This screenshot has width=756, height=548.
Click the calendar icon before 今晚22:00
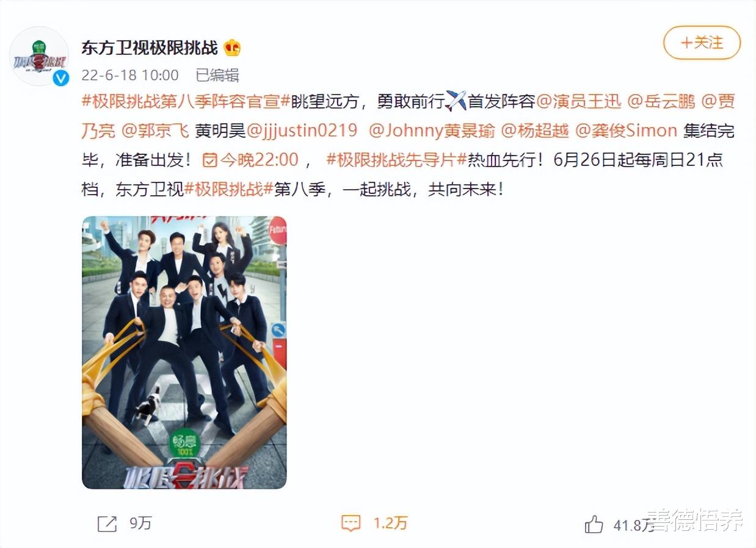(209, 160)
